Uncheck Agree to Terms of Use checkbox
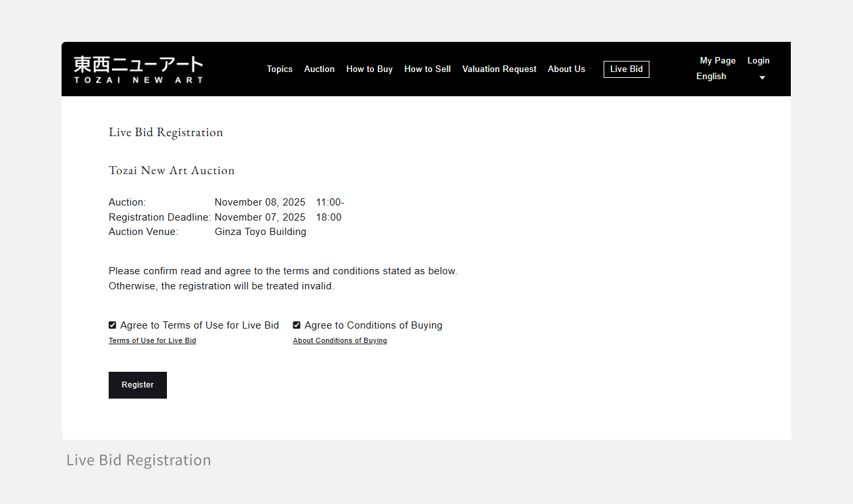This screenshot has width=853, height=504. click(x=113, y=325)
